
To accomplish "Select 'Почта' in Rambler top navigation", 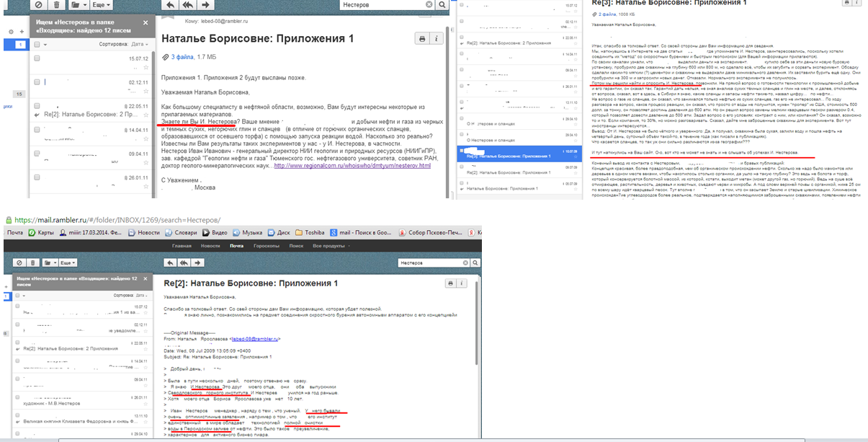I will pos(236,245).
